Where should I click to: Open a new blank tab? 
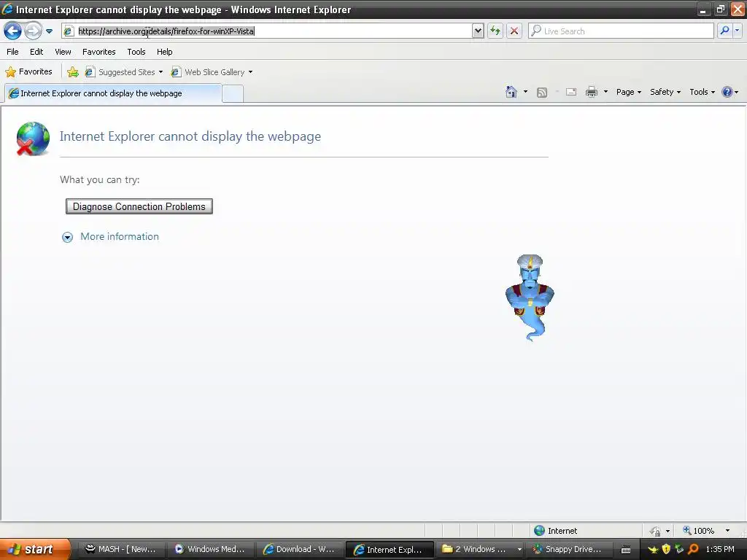pyautogui.click(x=233, y=94)
